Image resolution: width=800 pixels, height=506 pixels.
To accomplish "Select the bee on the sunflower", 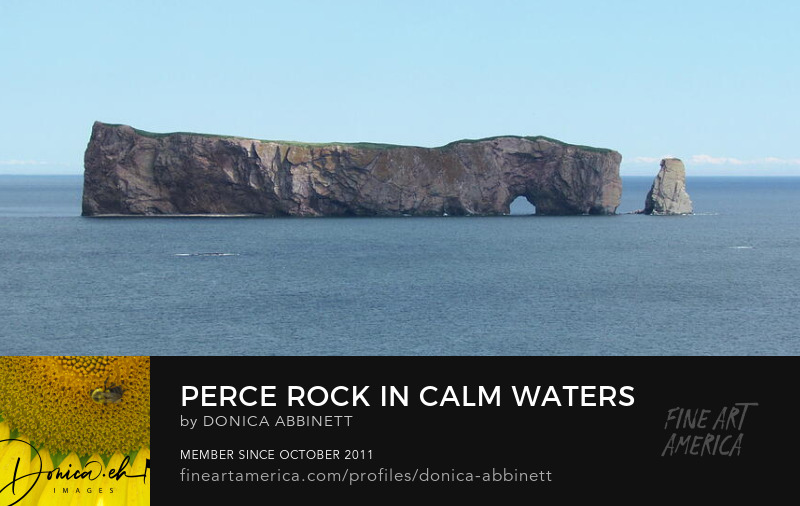I will [x=108, y=393].
